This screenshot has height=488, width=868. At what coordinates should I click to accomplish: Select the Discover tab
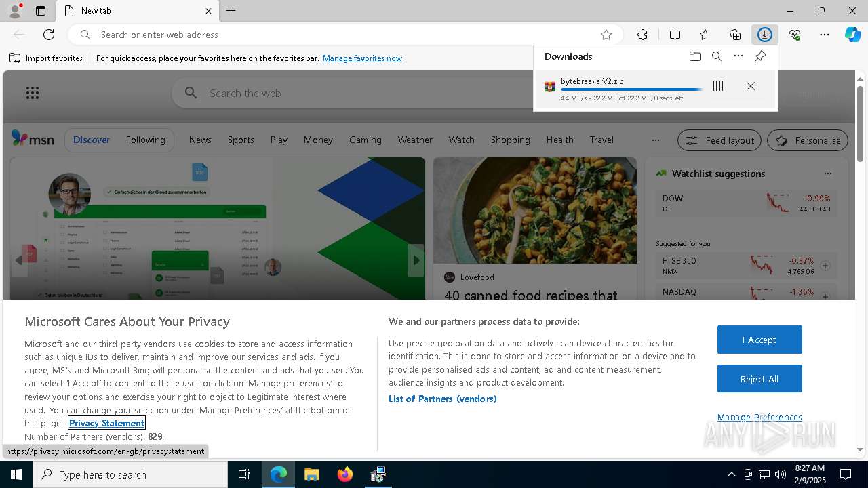tap(92, 140)
